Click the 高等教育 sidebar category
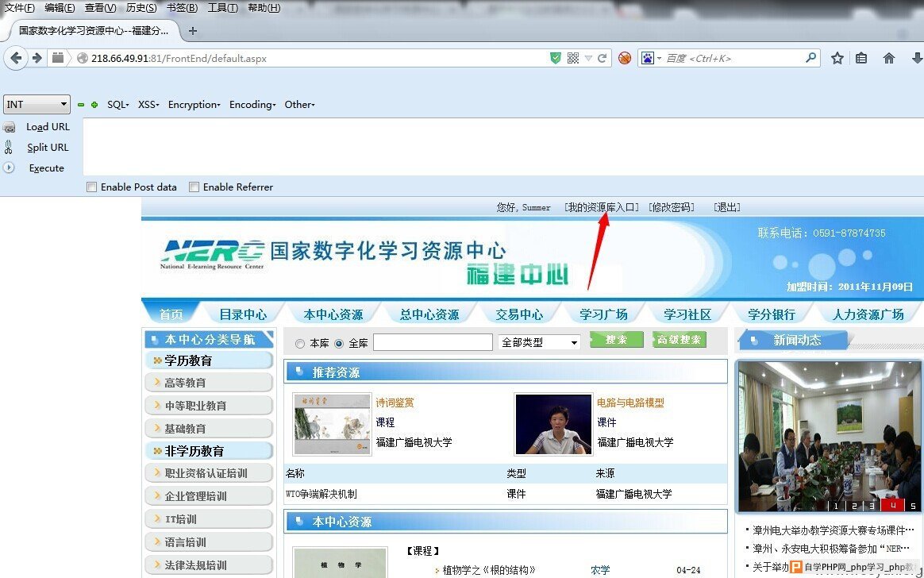Image resolution: width=924 pixels, height=578 pixels. pyautogui.click(x=209, y=383)
